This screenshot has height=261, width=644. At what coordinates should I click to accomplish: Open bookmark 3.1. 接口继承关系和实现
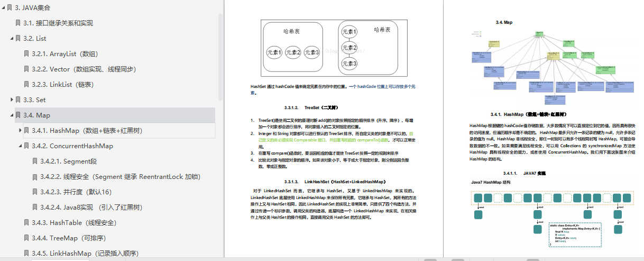66,23
